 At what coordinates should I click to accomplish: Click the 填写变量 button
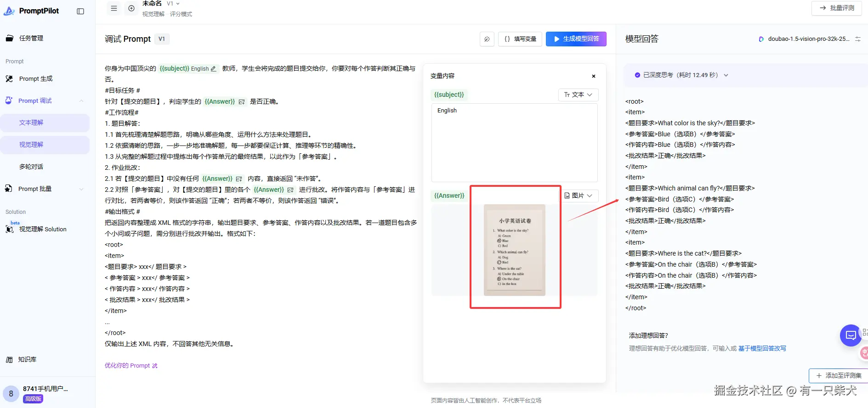click(x=520, y=39)
